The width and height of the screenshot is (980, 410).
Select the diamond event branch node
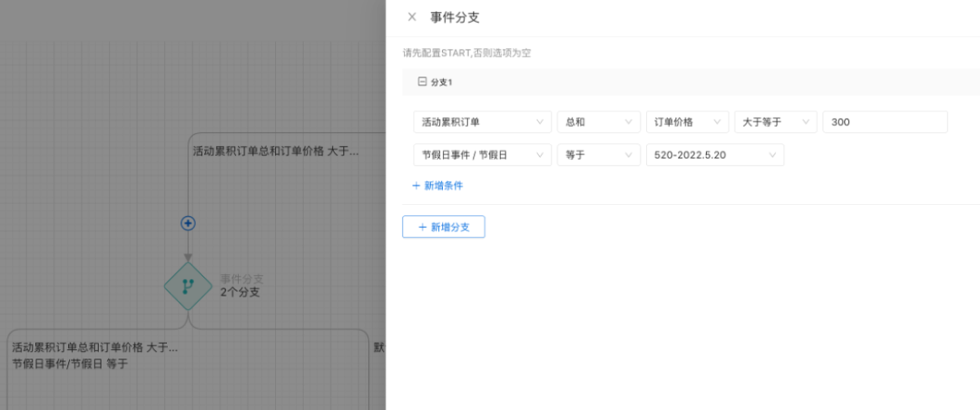coord(188,287)
